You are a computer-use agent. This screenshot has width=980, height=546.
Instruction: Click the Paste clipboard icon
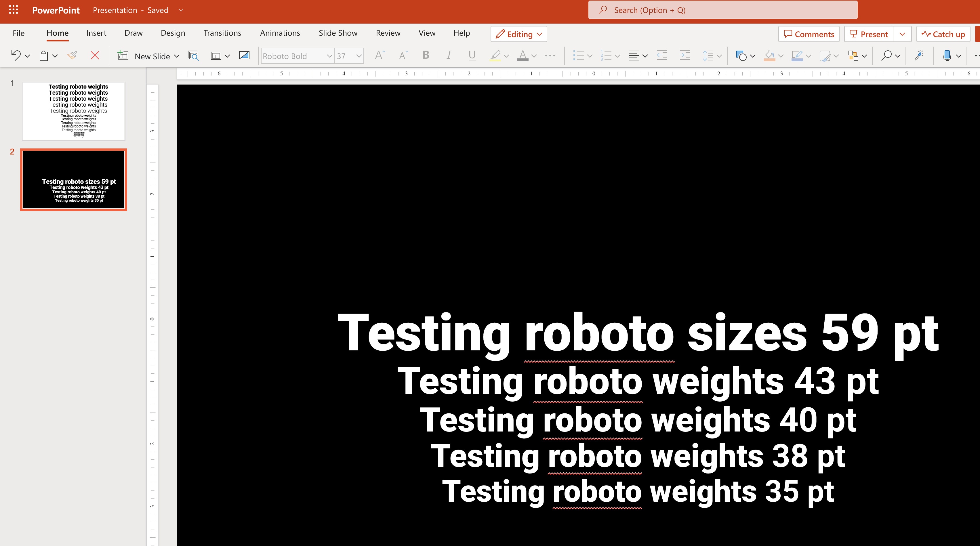click(44, 56)
